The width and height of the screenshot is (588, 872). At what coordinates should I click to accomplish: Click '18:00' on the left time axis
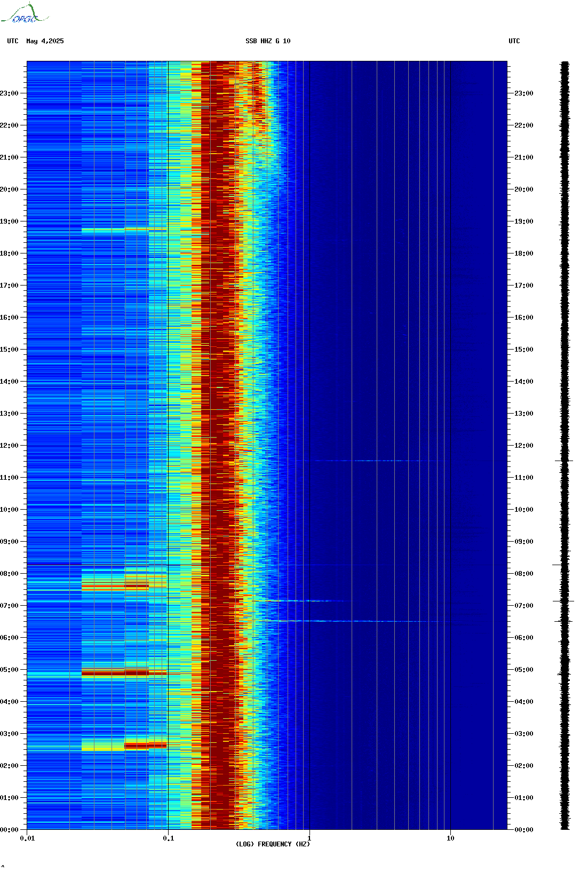click(9, 253)
